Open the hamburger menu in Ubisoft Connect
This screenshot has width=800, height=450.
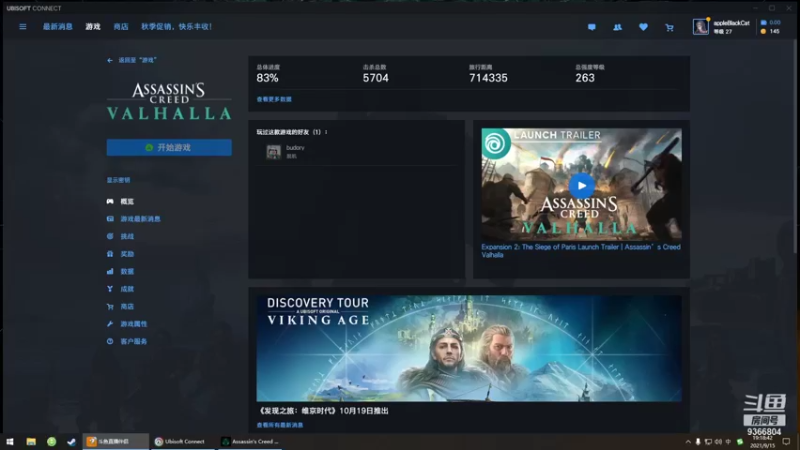[x=23, y=27]
